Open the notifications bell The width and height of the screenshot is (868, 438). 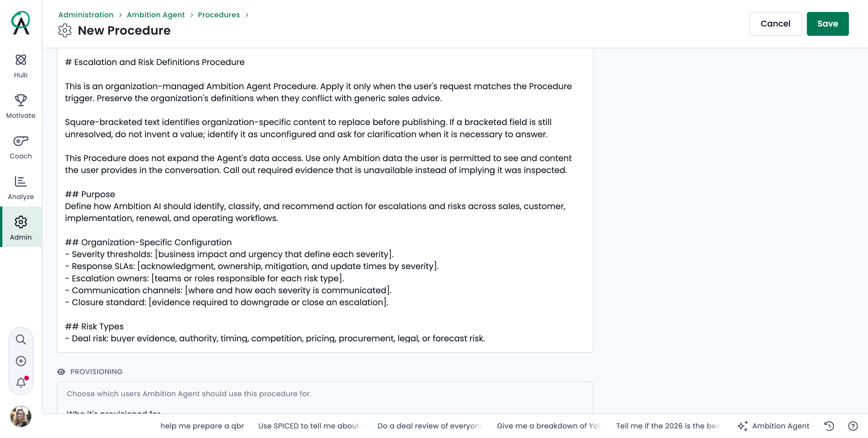pyautogui.click(x=21, y=383)
